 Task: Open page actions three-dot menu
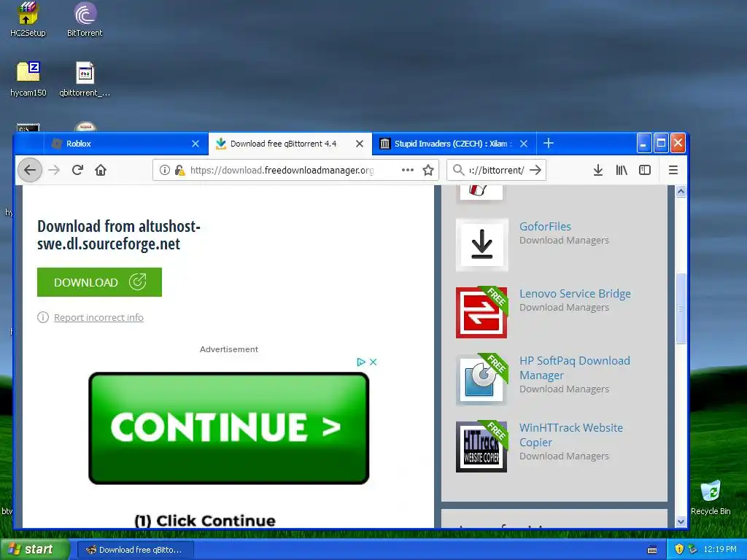coord(407,170)
